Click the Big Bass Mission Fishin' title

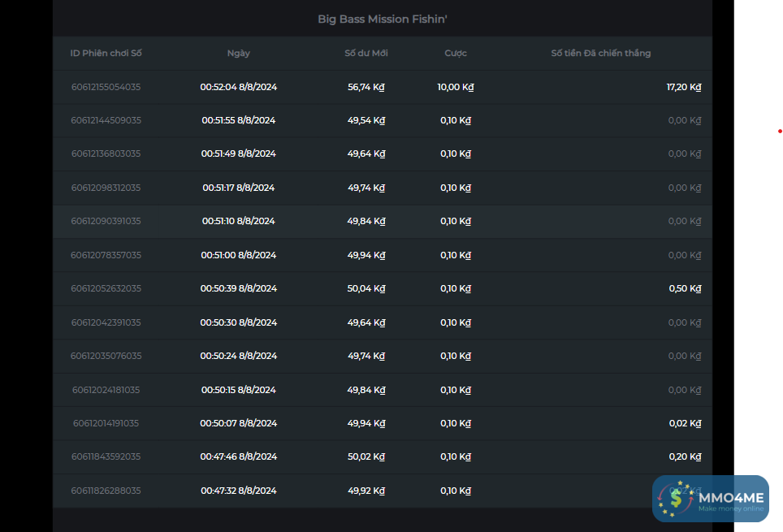pos(382,19)
